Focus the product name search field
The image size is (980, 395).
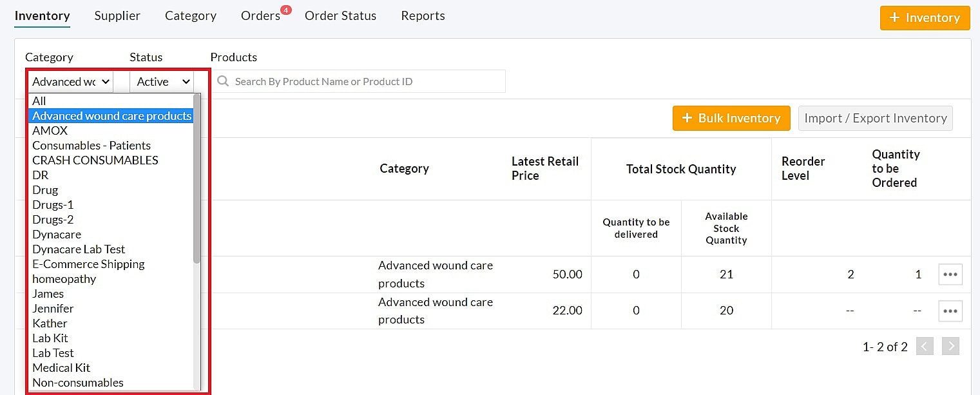[367, 82]
